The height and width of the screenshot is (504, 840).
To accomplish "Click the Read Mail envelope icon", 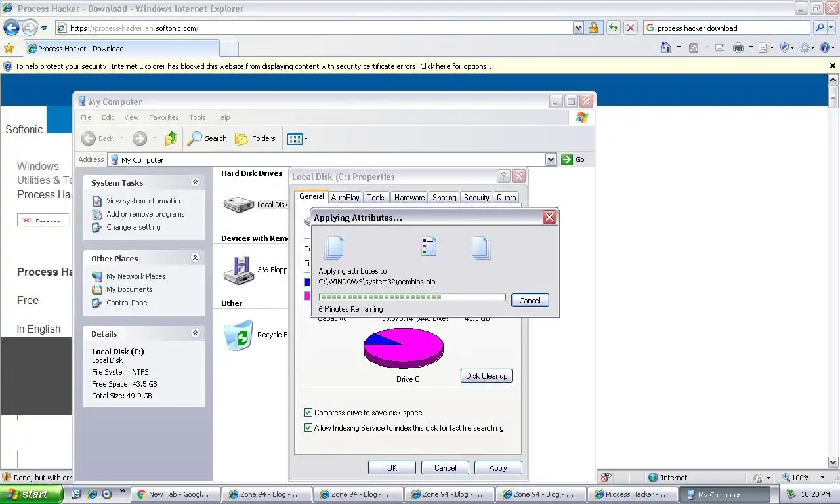I will (x=720, y=47).
